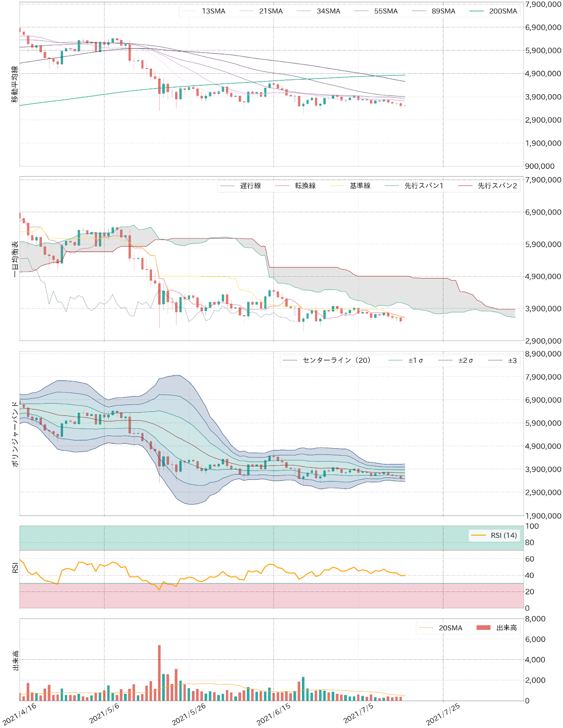The height and width of the screenshot is (728, 563).
Task: Click the 21SMA legend entry
Action: point(271,11)
